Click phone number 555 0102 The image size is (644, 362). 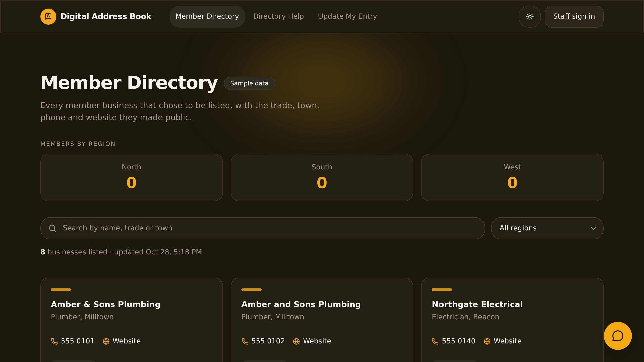pyautogui.click(x=268, y=341)
